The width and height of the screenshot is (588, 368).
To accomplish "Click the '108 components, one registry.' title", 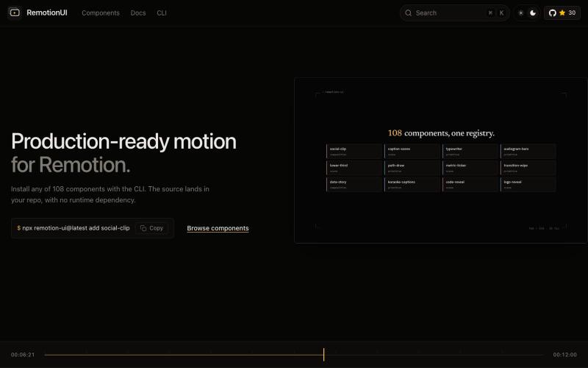I will [441, 133].
